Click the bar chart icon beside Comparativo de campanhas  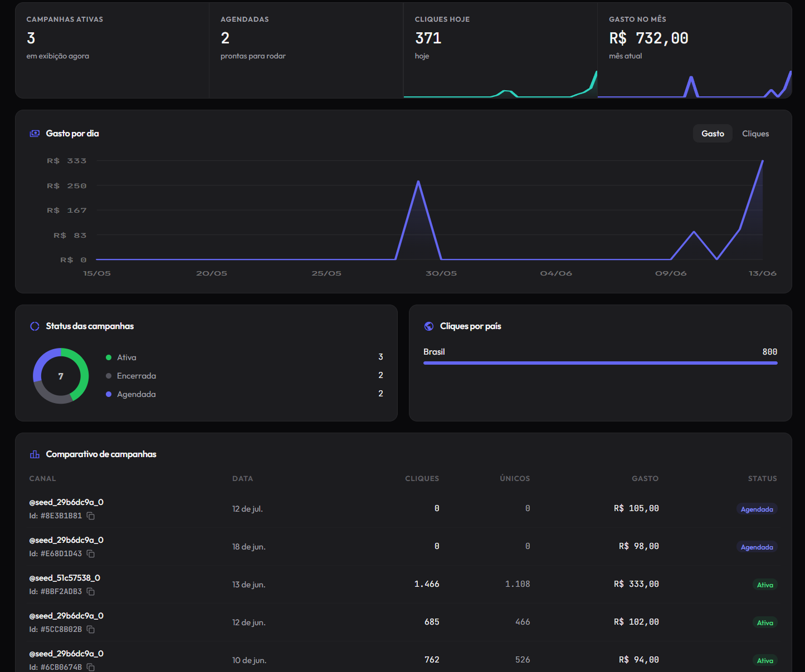click(35, 454)
